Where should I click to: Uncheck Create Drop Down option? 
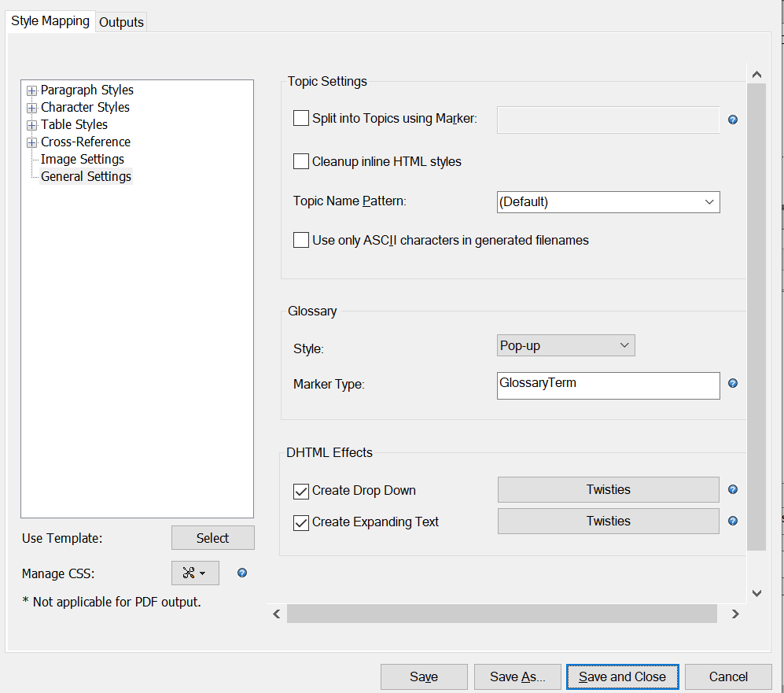tap(301, 491)
